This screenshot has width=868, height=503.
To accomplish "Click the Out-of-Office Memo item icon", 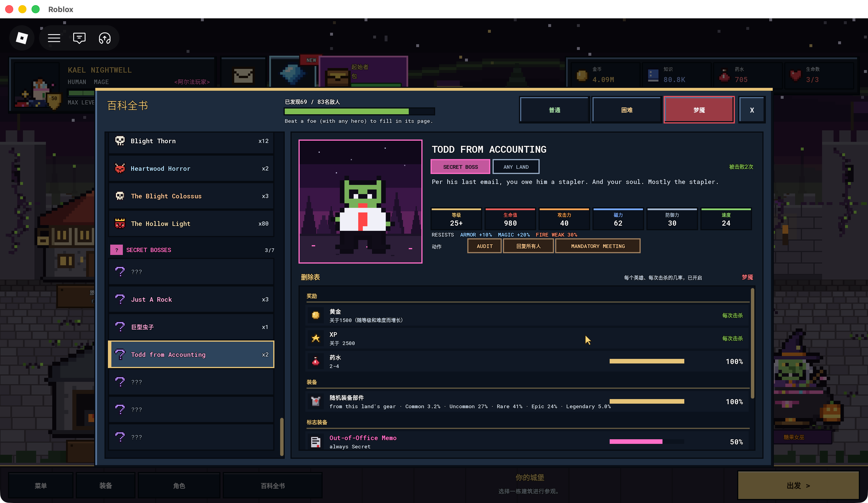I will [315, 442].
